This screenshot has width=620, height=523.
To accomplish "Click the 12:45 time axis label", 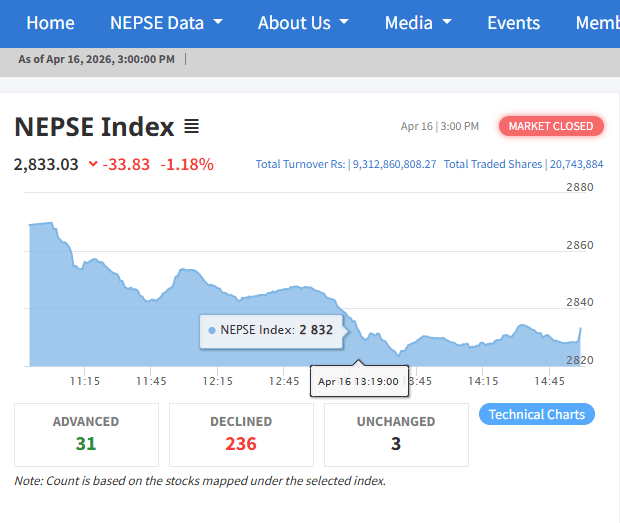I will coord(284,381).
